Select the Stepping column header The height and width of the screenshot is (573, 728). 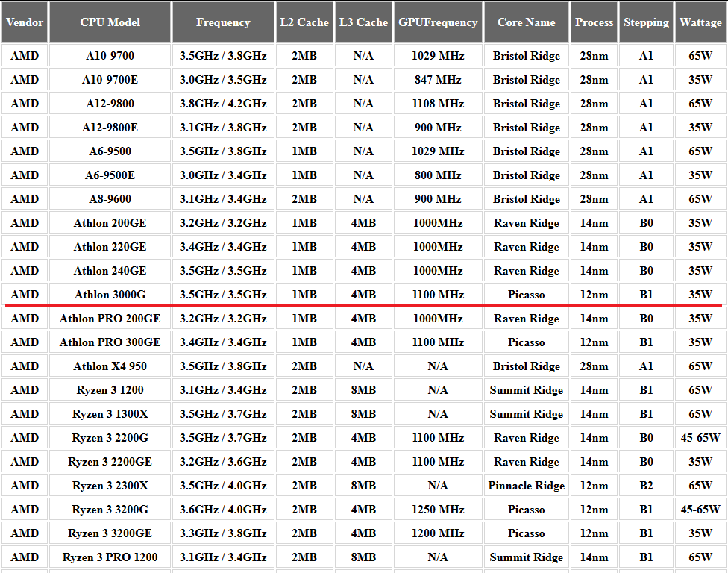coord(646,22)
